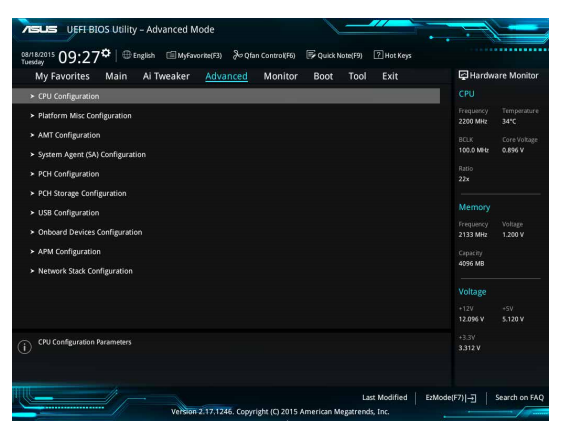Image resolution: width=561 pixels, height=433 pixels.
Task: Click Memory frequency value 2133 MHz
Action: 473,235
